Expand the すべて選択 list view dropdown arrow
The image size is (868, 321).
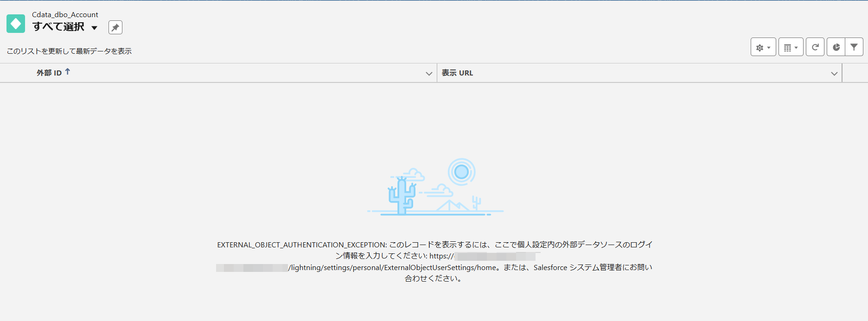coord(94,28)
